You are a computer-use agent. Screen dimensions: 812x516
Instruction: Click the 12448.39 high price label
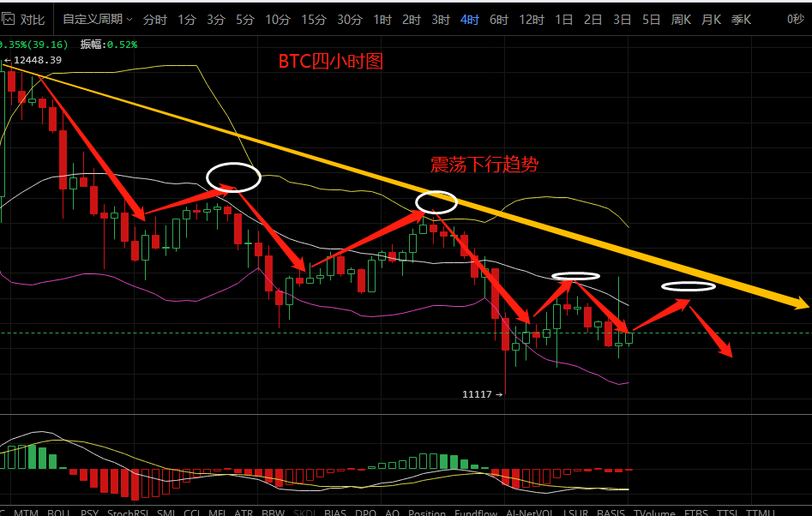pyautogui.click(x=37, y=60)
